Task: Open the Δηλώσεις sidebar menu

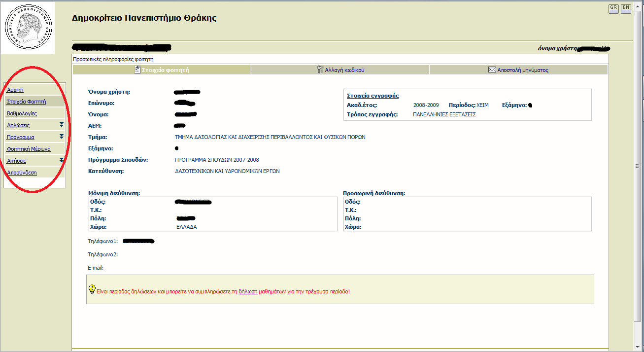Action: click(x=18, y=125)
